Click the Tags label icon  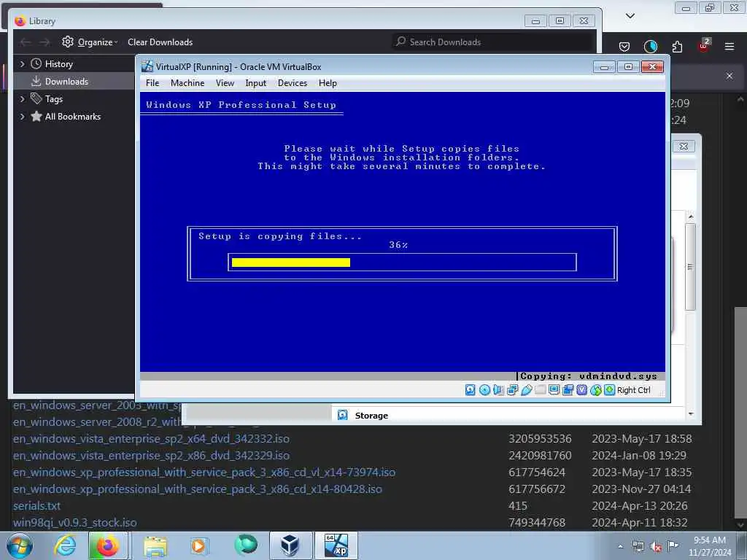pyautogui.click(x=36, y=98)
